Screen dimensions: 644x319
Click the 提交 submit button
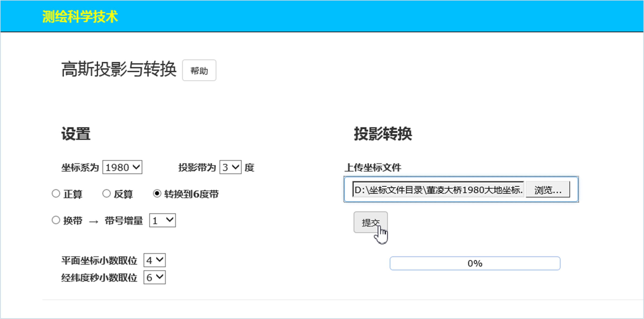coord(370,222)
